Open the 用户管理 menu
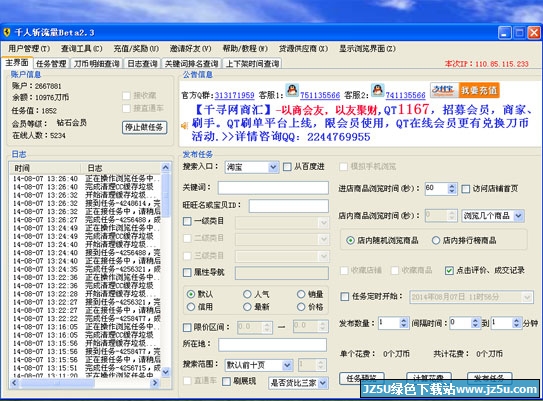This screenshot has width=543, height=401. [29, 48]
